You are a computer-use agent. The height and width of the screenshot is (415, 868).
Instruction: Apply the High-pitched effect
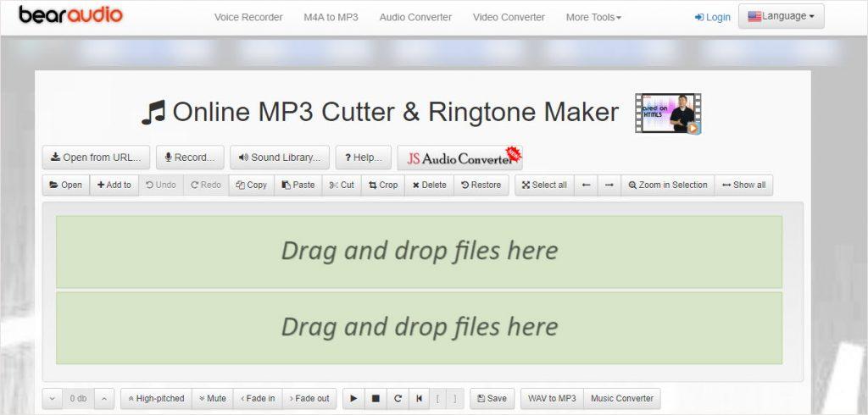[156, 398]
